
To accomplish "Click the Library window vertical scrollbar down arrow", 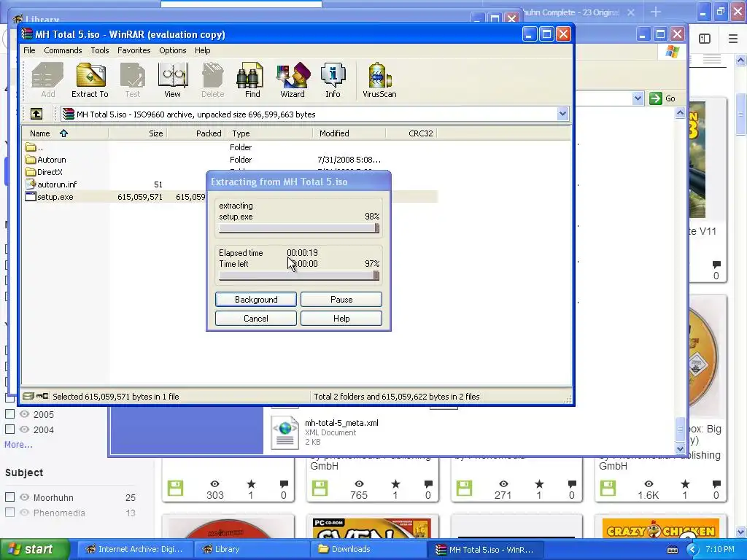I will tap(681, 448).
